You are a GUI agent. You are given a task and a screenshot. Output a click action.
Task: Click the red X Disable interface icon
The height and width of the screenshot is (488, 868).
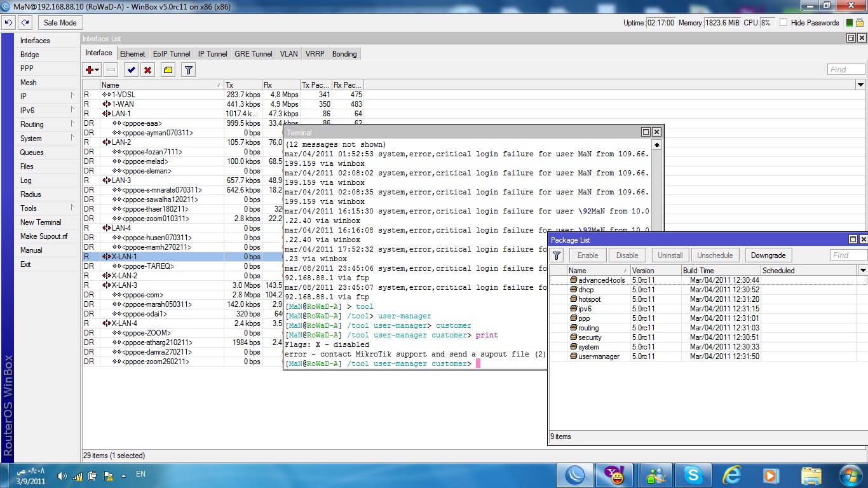(147, 70)
